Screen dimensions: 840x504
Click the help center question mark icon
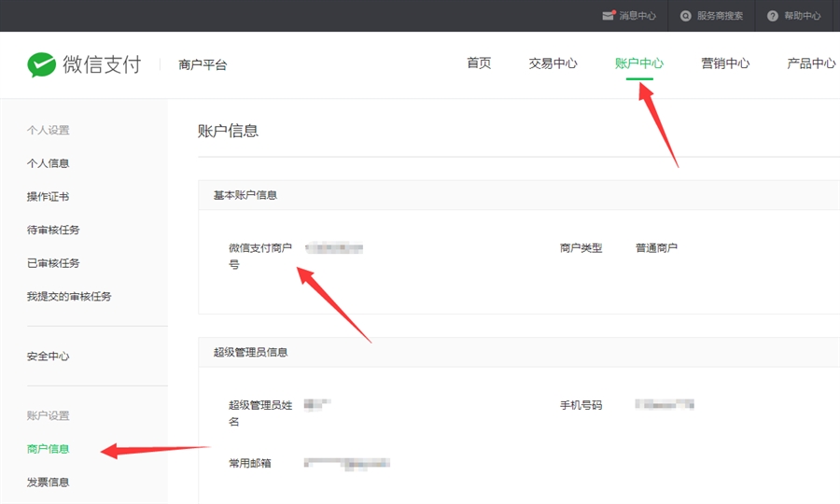point(773,16)
